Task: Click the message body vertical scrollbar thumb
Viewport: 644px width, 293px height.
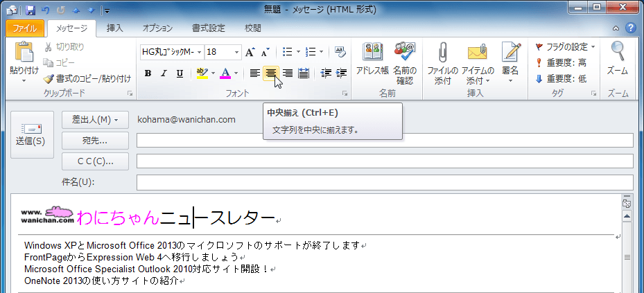Action: 627,258
